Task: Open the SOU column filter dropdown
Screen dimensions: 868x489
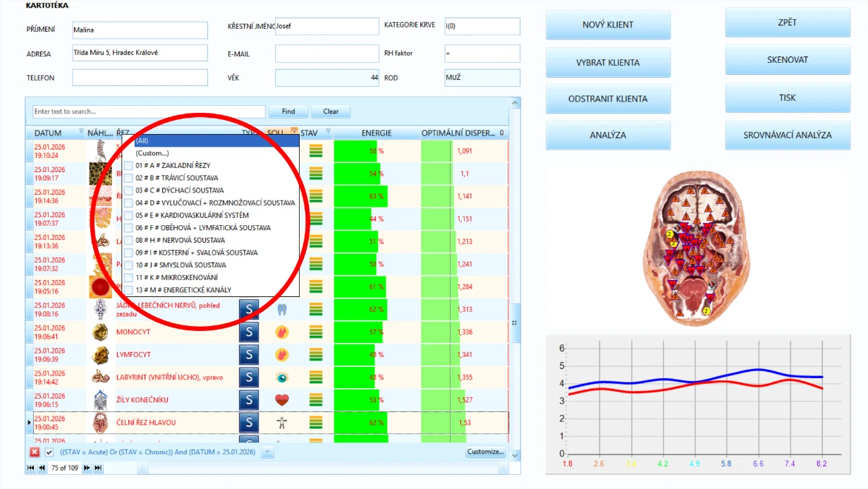Action: 294,131
